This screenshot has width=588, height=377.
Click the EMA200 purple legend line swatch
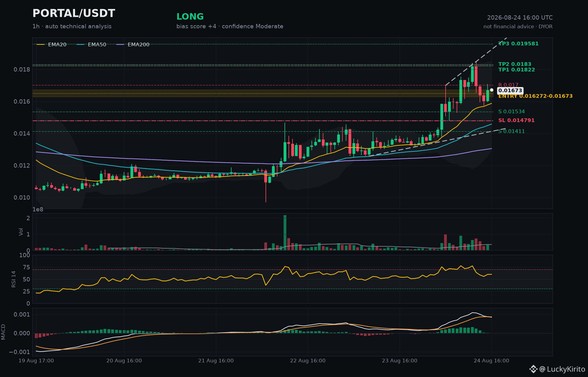(x=120, y=45)
